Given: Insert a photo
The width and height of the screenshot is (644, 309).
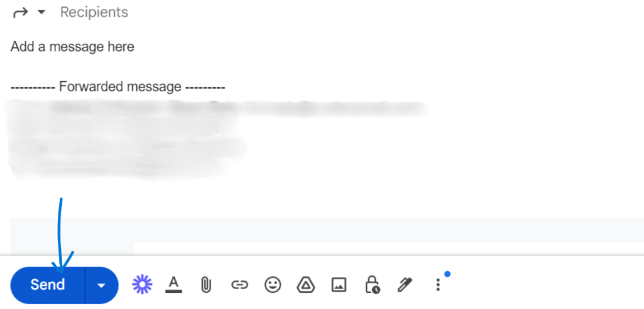Looking at the screenshot, I should click(339, 285).
